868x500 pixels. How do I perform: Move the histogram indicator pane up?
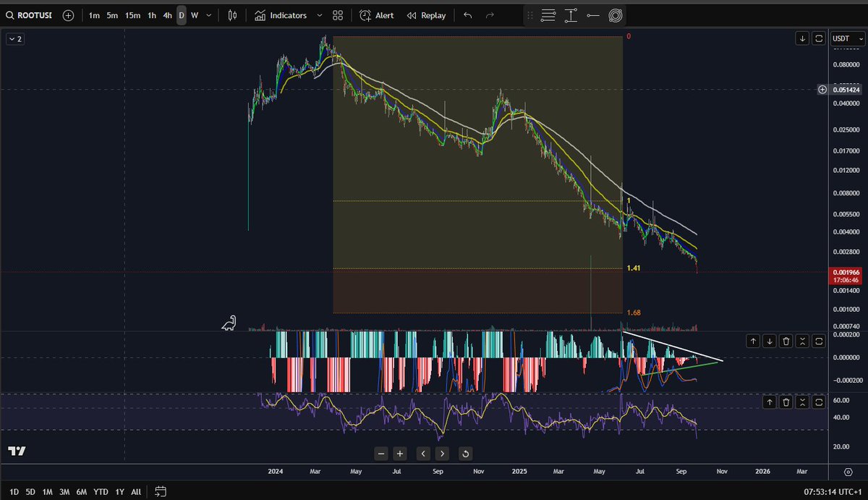click(x=753, y=341)
